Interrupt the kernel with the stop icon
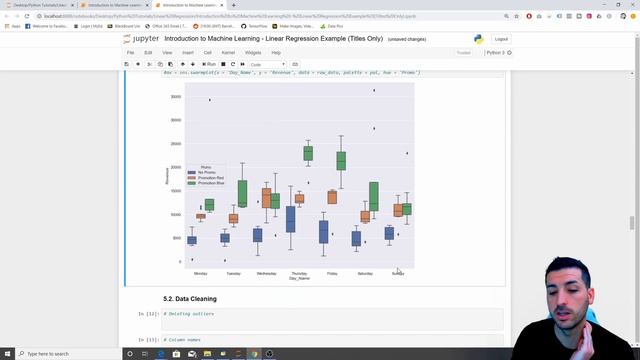Image resolution: width=640 pixels, height=360 pixels. pos(223,64)
